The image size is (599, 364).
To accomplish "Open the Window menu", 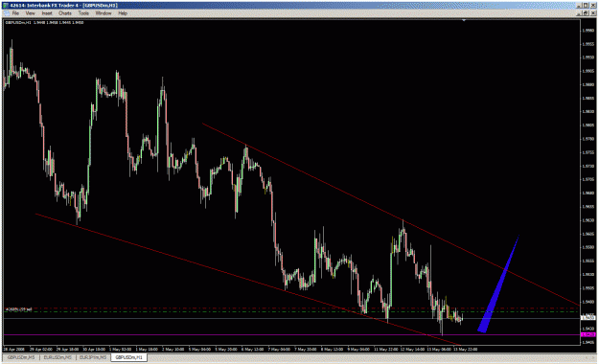I will point(104,13).
